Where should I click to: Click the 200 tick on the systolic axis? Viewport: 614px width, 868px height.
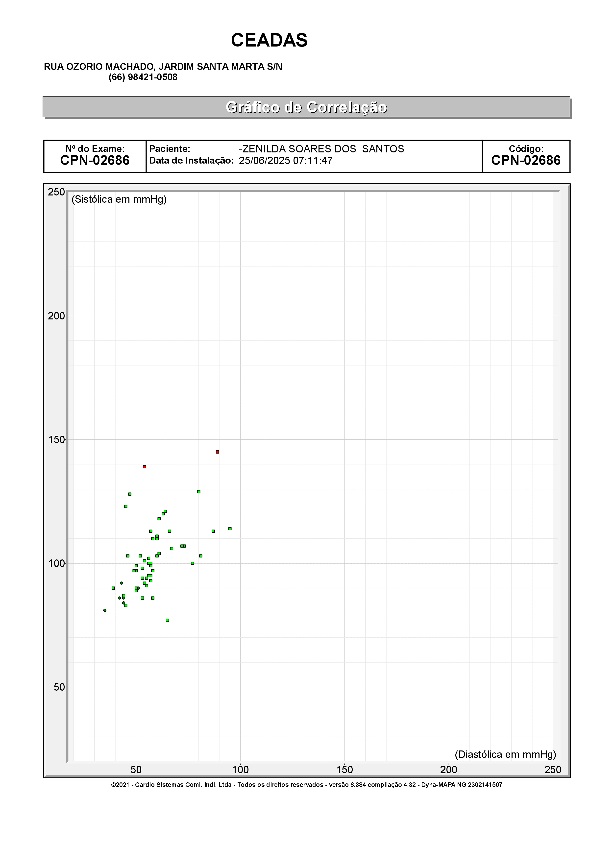(56, 316)
